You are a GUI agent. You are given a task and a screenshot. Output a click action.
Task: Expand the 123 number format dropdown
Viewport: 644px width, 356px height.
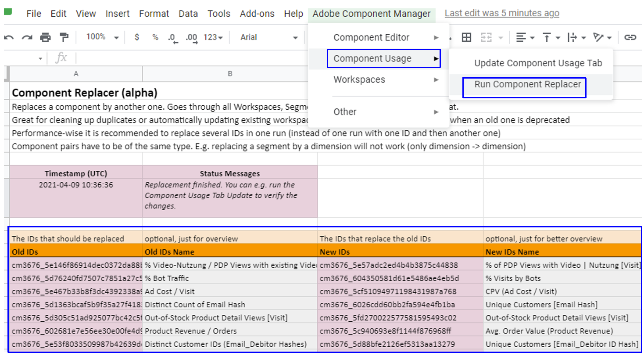click(213, 37)
